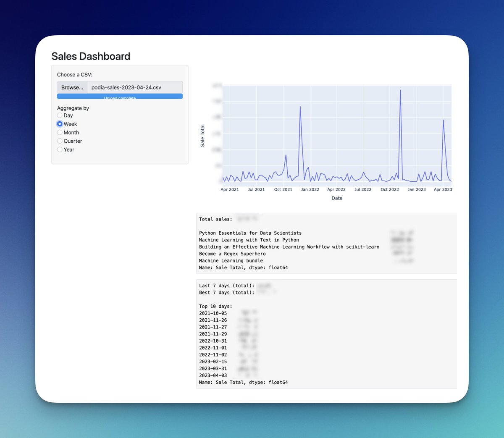
Task: Select the Day aggregation radio button
Action: point(60,115)
